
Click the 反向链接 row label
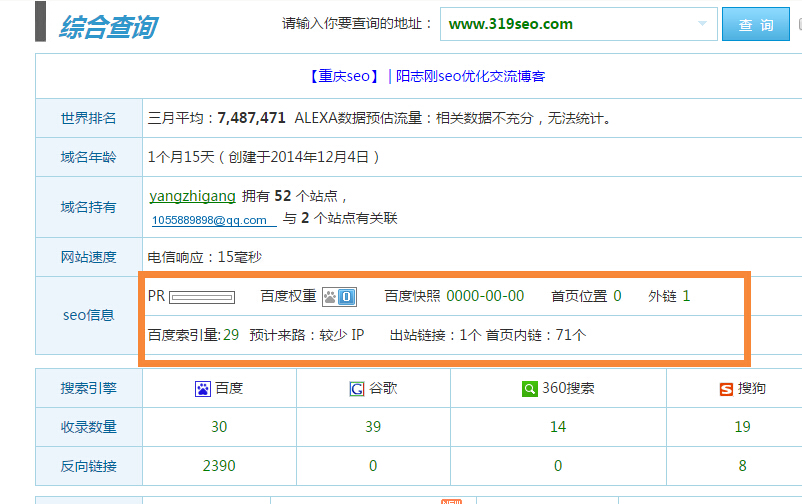click(x=88, y=466)
